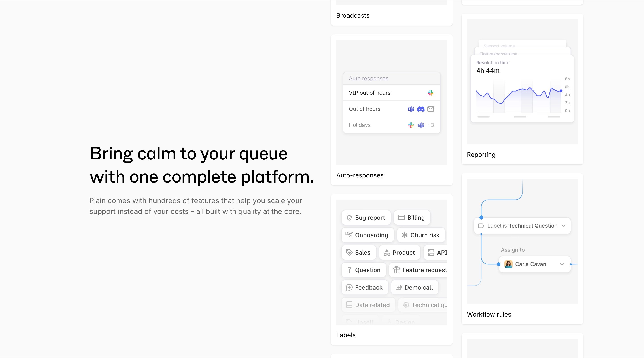Select the Bug report label chip
644x358 pixels.
[366, 218]
